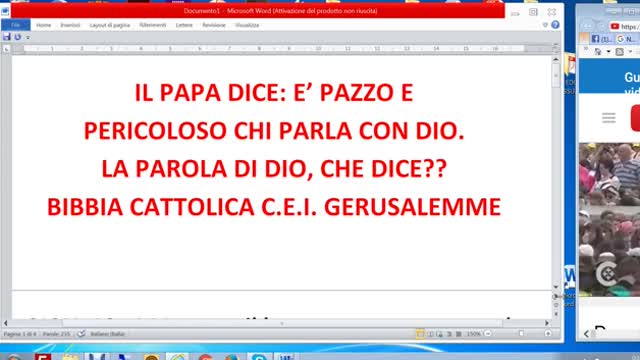Viewport: 640px width, 360px height.
Task: Open the Lettere ribbon tab
Action: point(184,25)
